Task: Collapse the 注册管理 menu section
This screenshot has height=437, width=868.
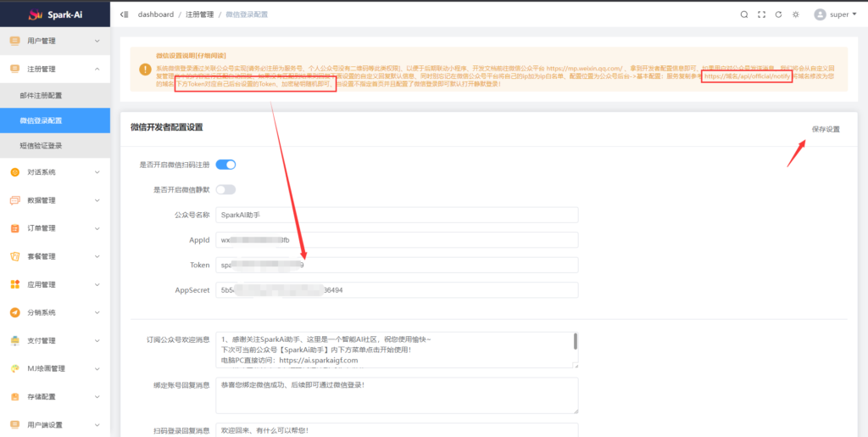Action: [x=54, y=69]
